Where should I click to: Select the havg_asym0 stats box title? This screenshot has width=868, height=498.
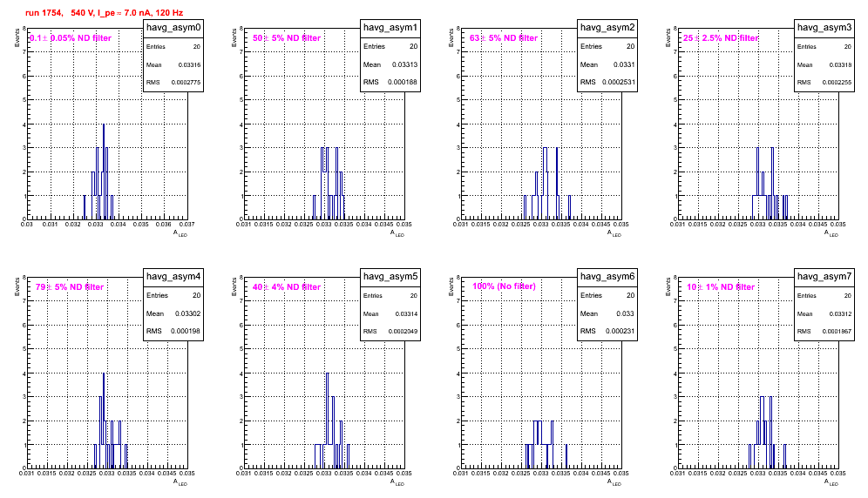click(x=173, y=28)
